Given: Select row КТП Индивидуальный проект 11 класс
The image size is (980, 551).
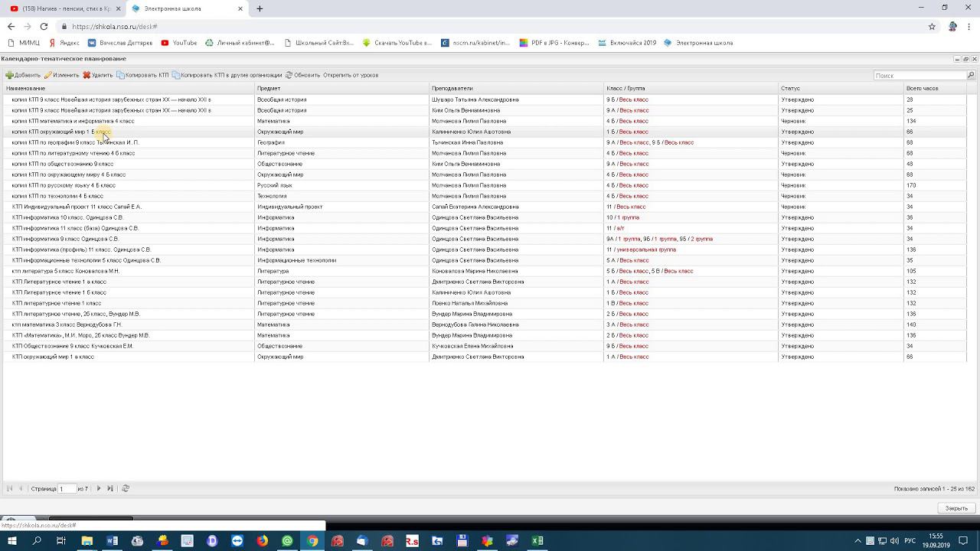Looking at the screenshot, I should 484,207.
